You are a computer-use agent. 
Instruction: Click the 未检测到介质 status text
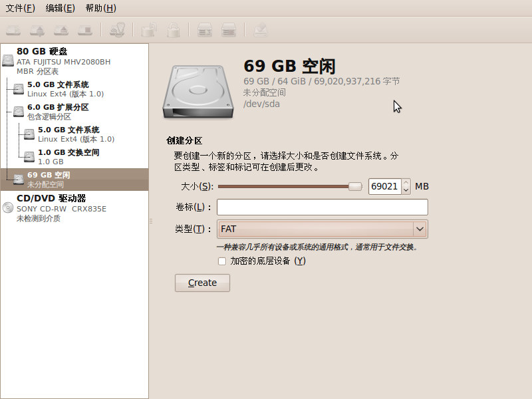pos(39,219)
